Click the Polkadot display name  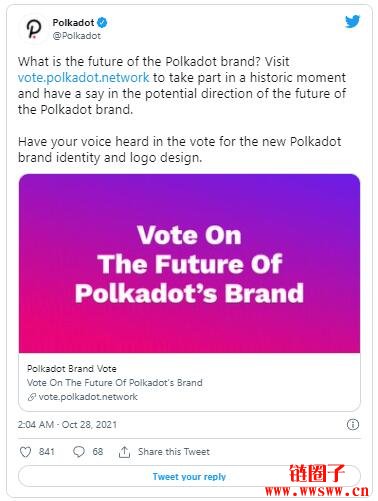[x=73, y=23]
